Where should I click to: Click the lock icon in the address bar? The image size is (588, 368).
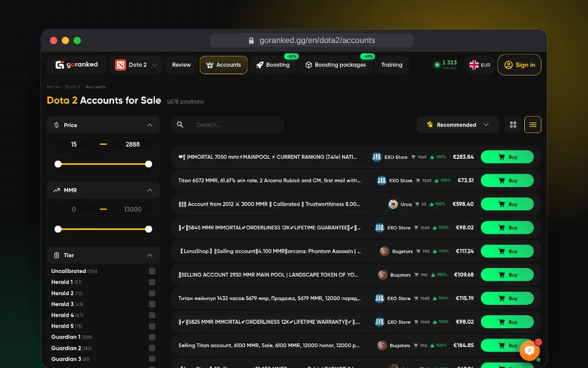click(x=251, y=40)
